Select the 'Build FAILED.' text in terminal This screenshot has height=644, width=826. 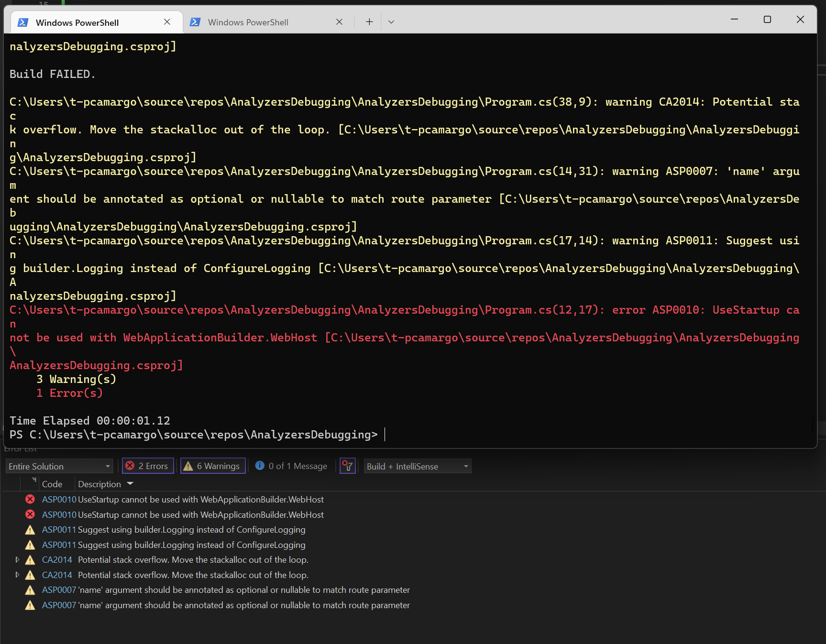click(53, 74)
